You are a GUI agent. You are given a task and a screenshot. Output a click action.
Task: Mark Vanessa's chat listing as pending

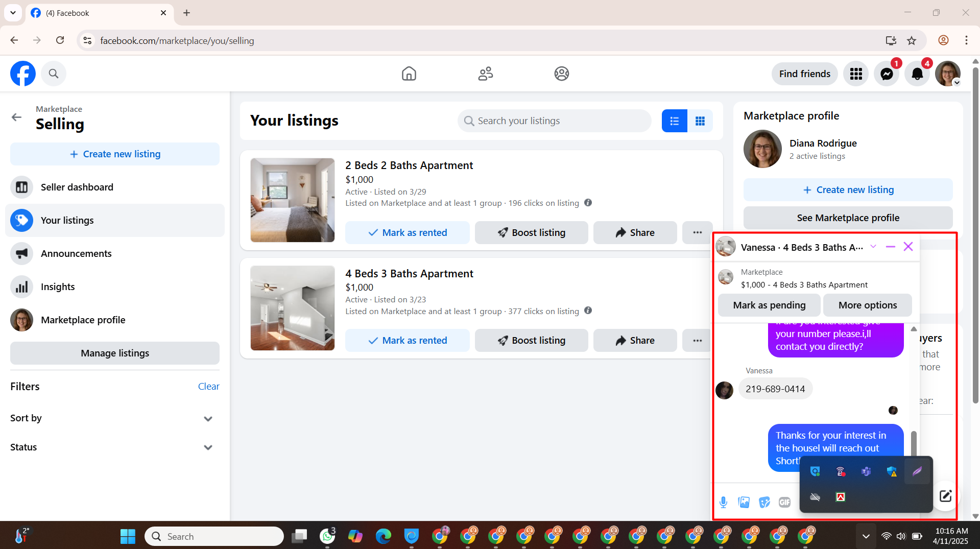click(769, 305)
